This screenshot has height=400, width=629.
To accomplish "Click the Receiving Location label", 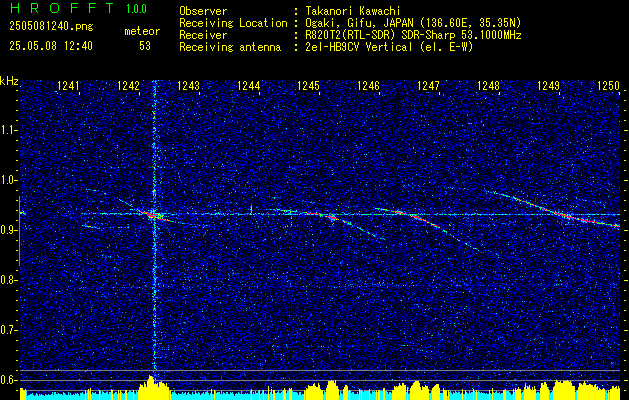I will 233,23.
